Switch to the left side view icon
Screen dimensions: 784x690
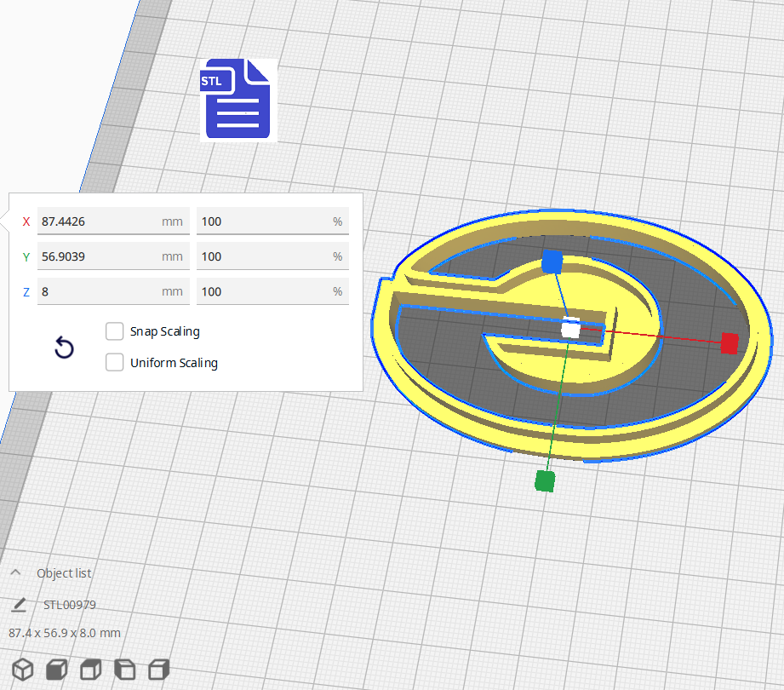[124, 670]
